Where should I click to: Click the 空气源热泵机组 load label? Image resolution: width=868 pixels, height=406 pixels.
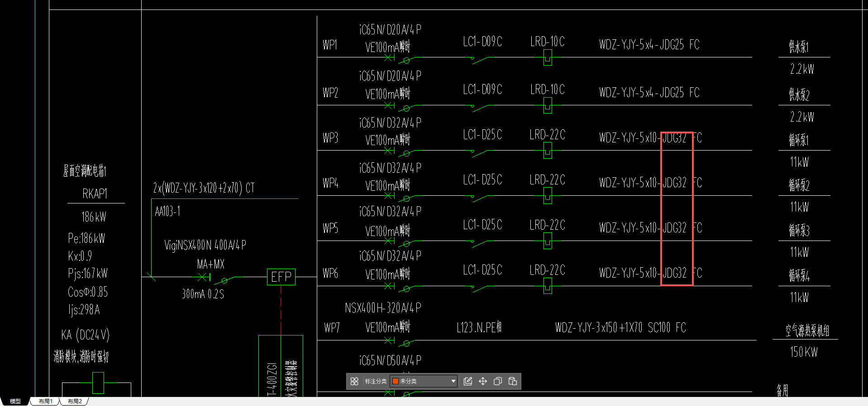[807, 330]
